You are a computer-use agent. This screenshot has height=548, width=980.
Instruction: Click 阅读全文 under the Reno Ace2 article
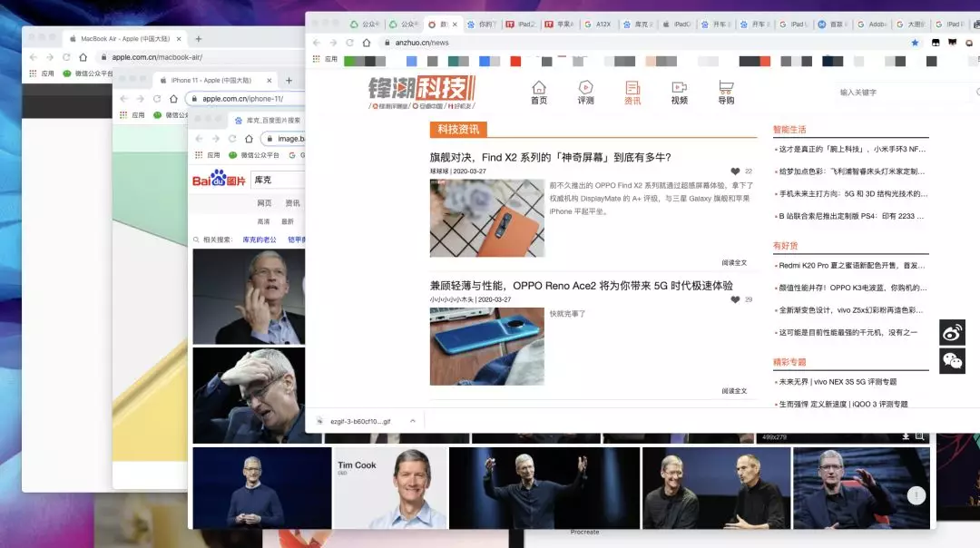coord(734,391)
